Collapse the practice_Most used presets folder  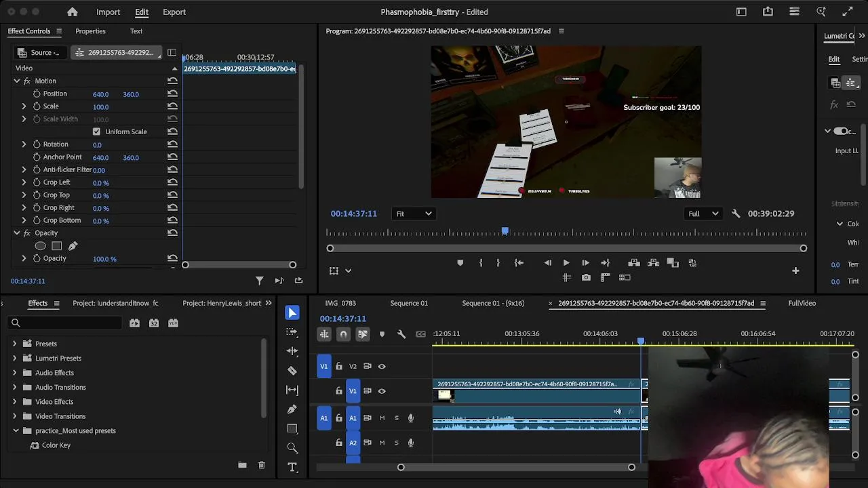coord(16,431)
